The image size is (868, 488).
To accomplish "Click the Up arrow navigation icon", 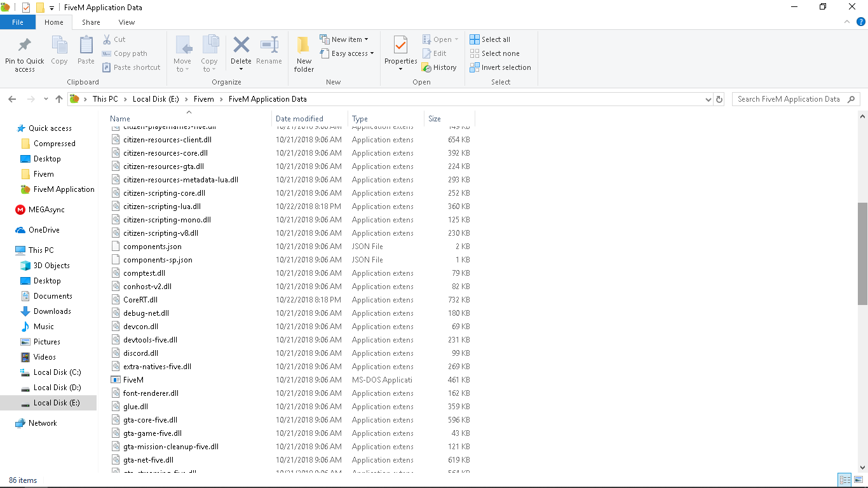I will click(59, 99).
